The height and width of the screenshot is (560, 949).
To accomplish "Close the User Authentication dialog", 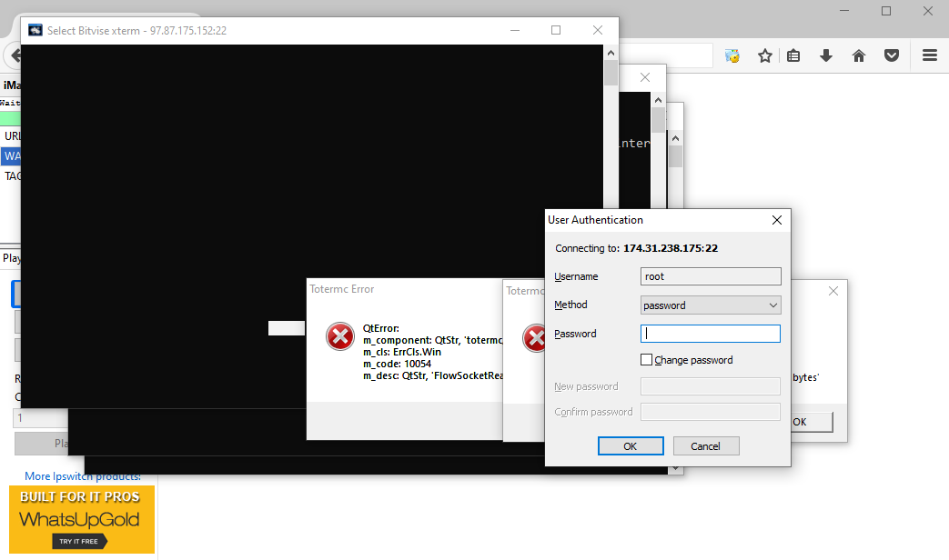I will 777,220.
